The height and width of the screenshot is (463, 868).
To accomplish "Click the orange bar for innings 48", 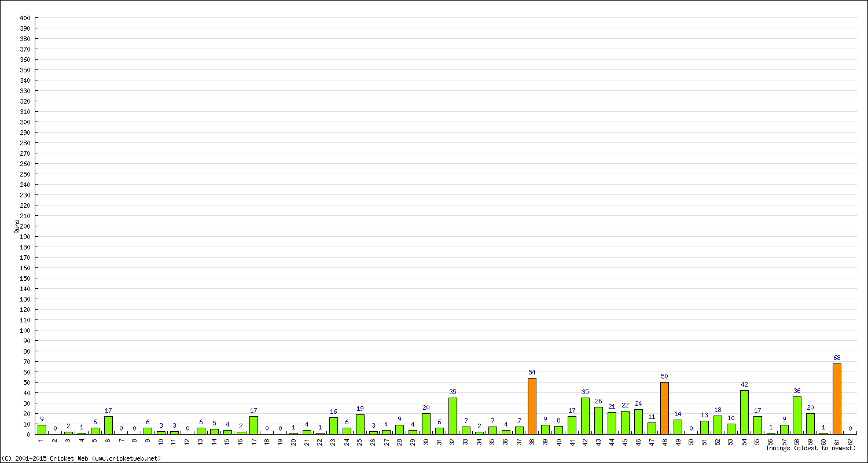I will point(664,408).
